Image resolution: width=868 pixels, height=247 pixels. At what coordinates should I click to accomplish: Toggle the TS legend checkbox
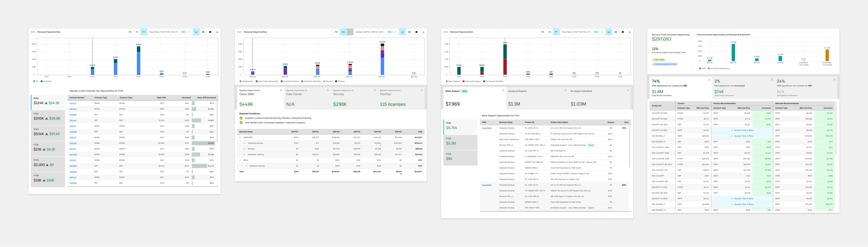(x=34, y=81)
